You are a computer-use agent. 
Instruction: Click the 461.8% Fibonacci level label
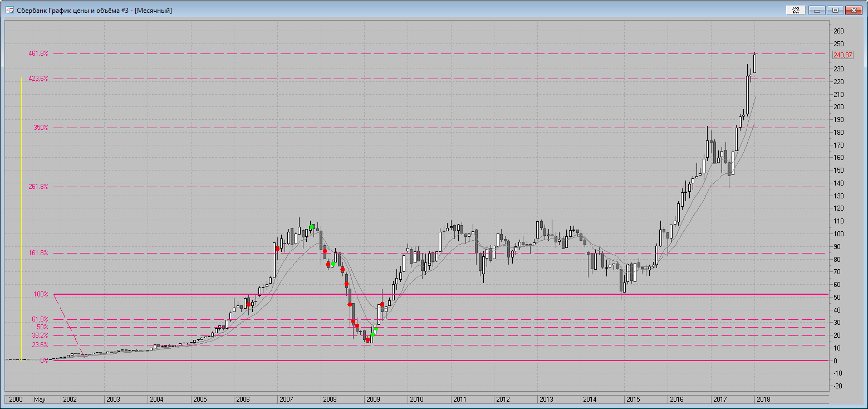coord(38,53)
